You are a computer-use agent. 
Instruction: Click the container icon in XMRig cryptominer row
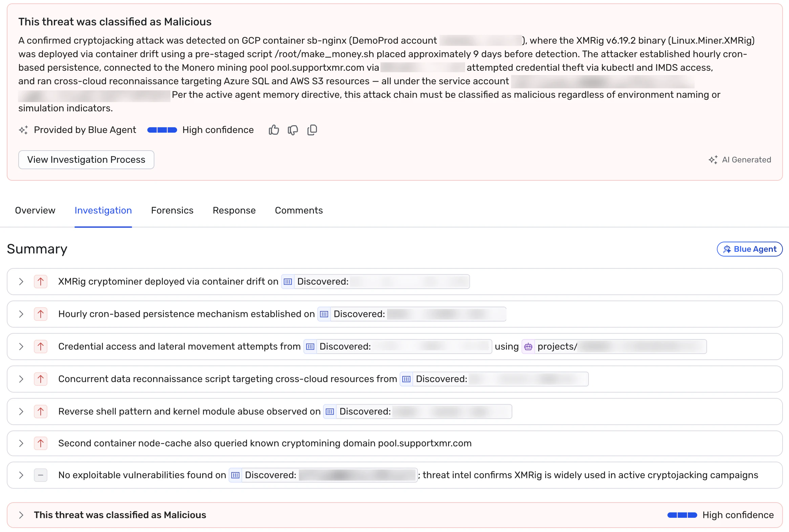(x=288, y=282)
